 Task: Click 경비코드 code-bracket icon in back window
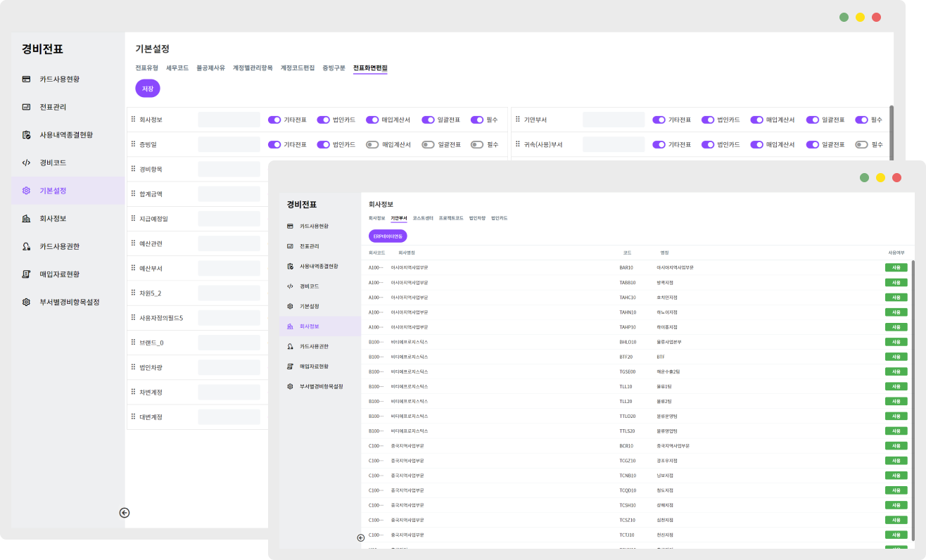tap(26, 163)
